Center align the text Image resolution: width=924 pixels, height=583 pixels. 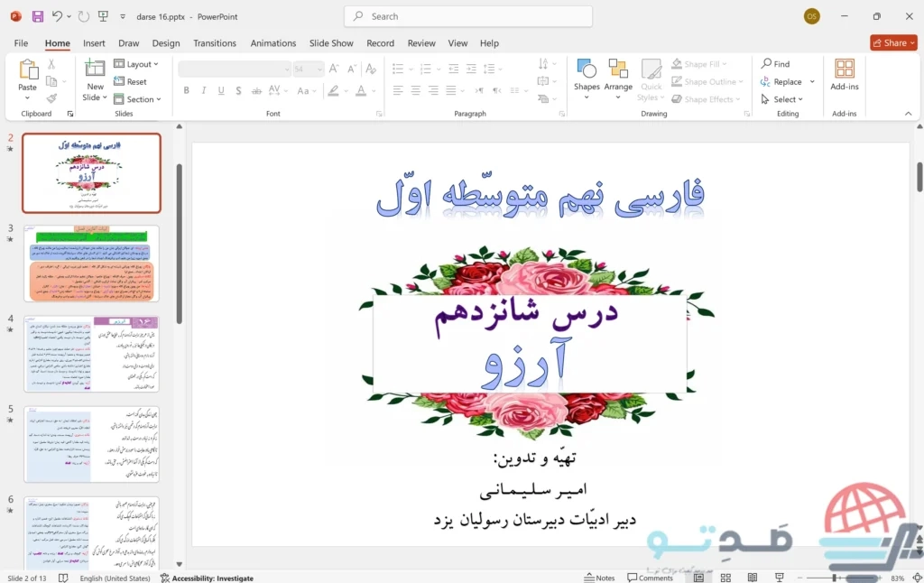pyautogui.click(x=416, y=90)
